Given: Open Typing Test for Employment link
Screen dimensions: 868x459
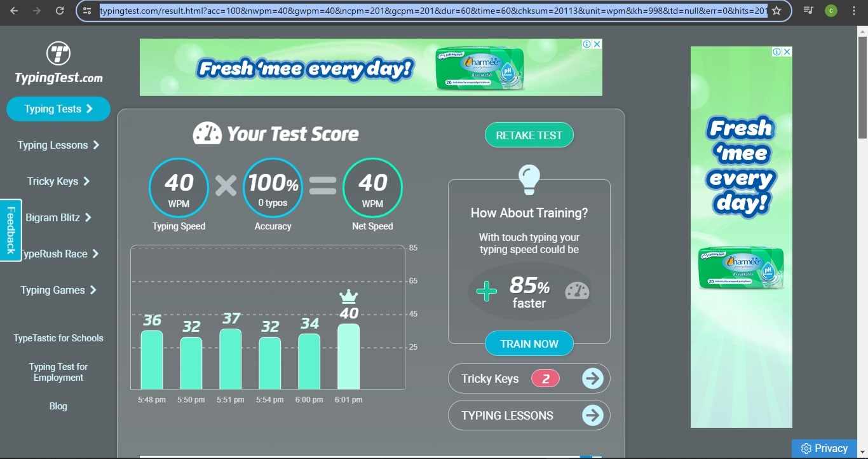Looking at the screenshot, I should [58, 372].
